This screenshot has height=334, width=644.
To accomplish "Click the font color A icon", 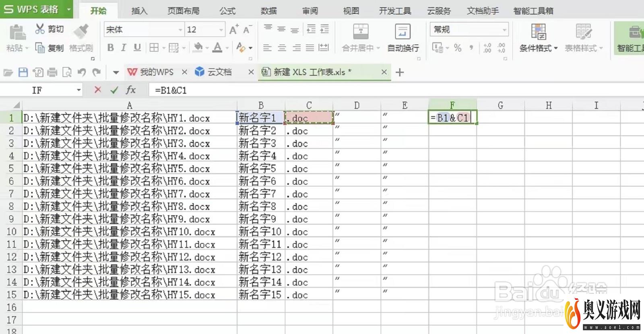I will [x=217, y=48].
